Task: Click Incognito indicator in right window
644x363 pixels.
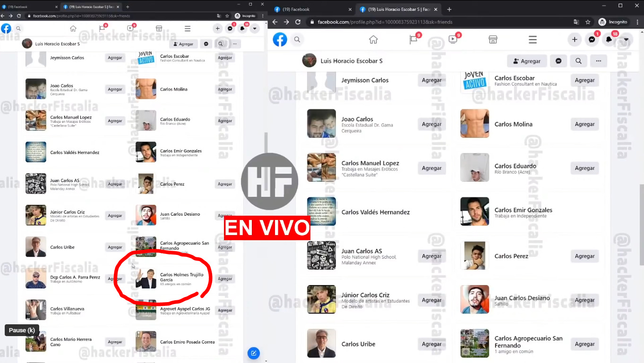Action: 613,22
